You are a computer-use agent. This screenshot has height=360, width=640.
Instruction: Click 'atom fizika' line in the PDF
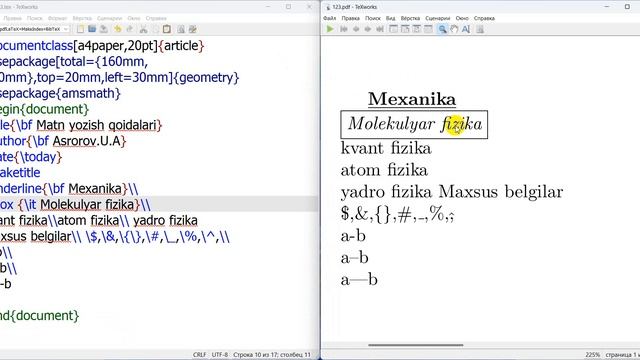click(384, 170)
